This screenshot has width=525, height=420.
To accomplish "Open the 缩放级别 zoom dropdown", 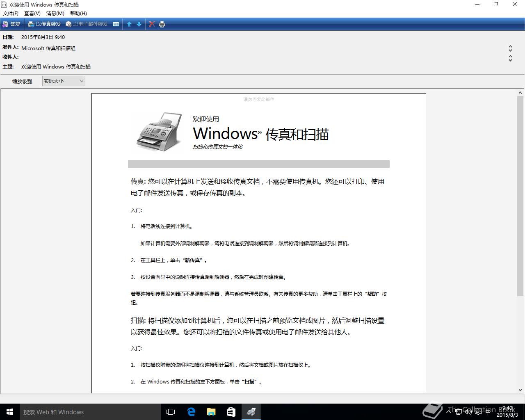I will click(64, 81).
